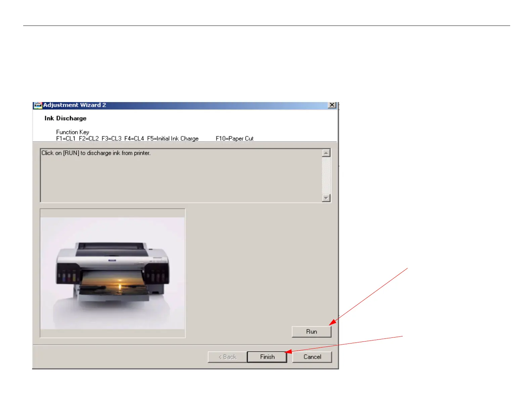Viewport: 532px width, 411px height.
Task: Click the Finish button
Action: (267, 357)
